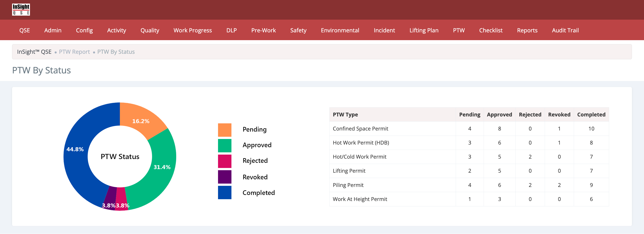Viewport: 644px width, 234px height.
Task: Open the Reports menu
Action: 527,30
